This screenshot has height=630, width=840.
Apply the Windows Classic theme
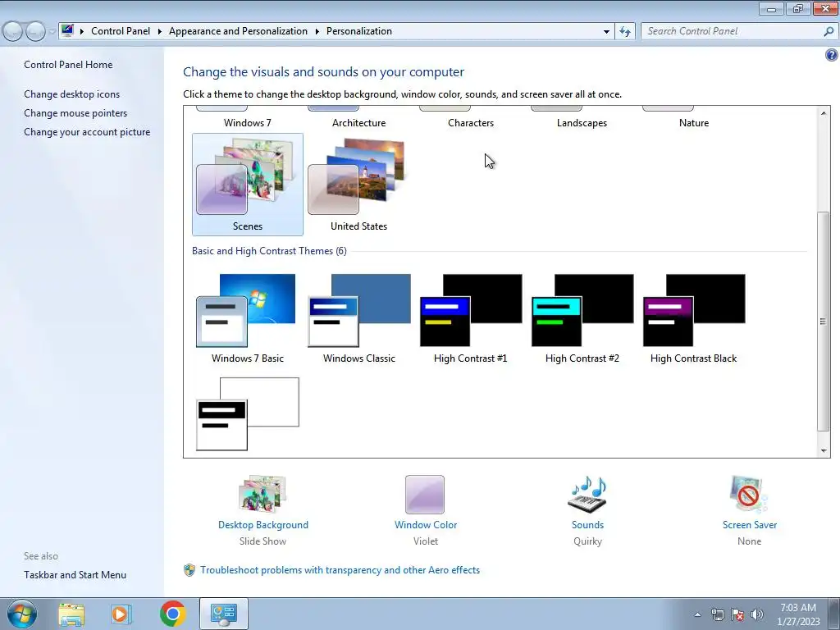(x=359, y=319)
